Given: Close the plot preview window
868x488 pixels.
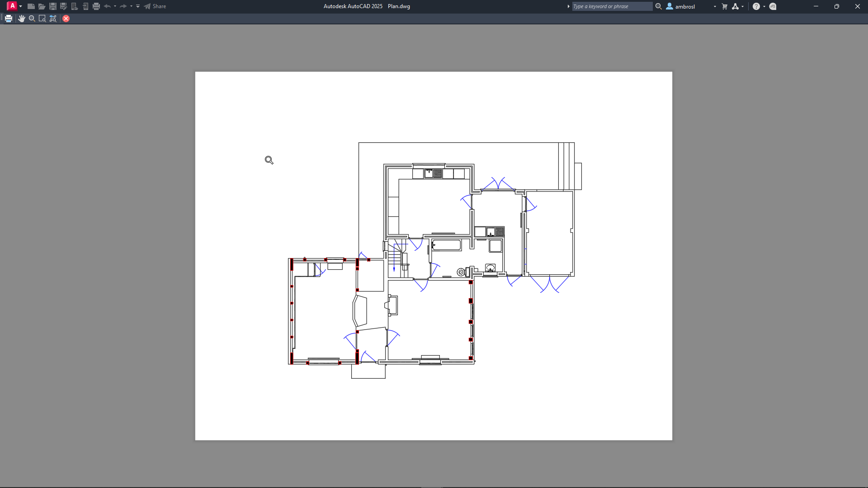Looking at the screenshot, I should tap(66, 19).
